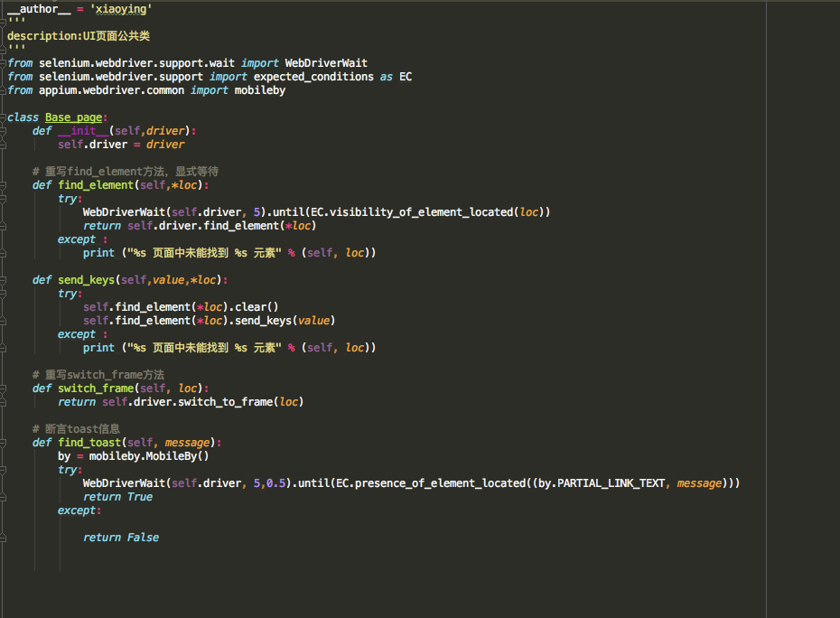840x618 pixels.
Task: Fold the try block inside find_element
Action: (x=3, y=198)
